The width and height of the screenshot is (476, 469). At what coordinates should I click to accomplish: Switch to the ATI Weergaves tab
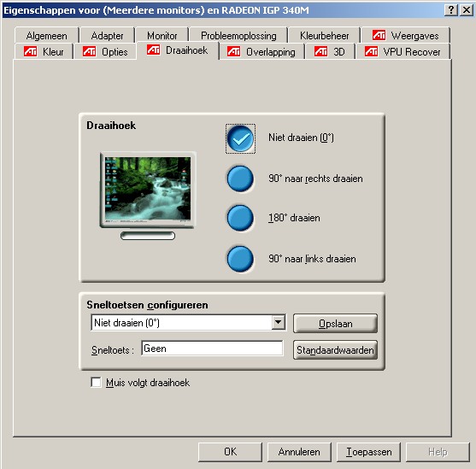coord(405,36)
